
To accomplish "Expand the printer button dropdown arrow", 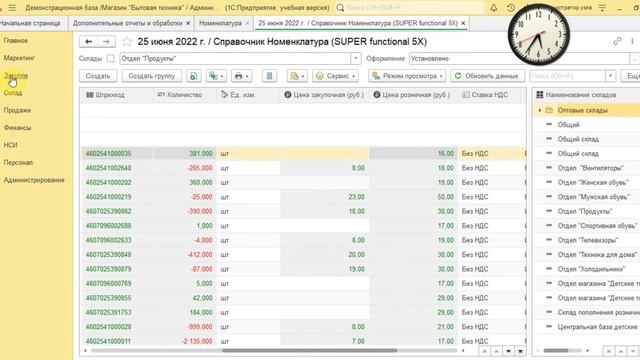I will [x=247, y=76].
